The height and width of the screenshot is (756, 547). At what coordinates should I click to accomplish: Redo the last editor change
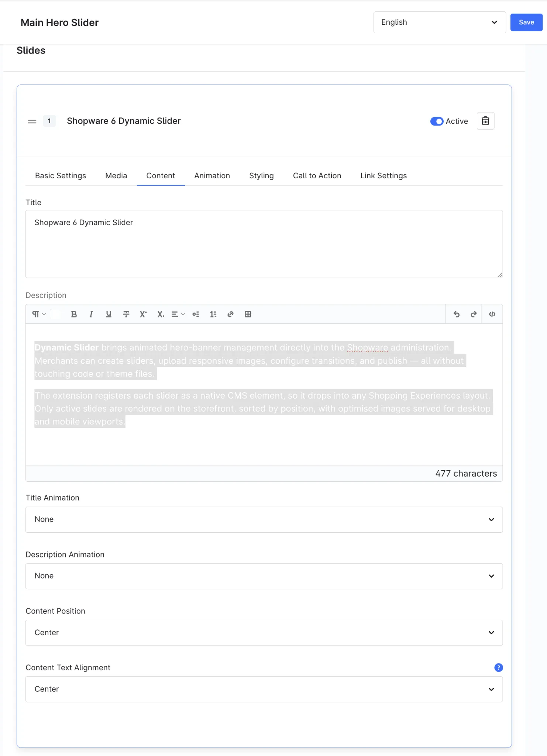[474, 314]
